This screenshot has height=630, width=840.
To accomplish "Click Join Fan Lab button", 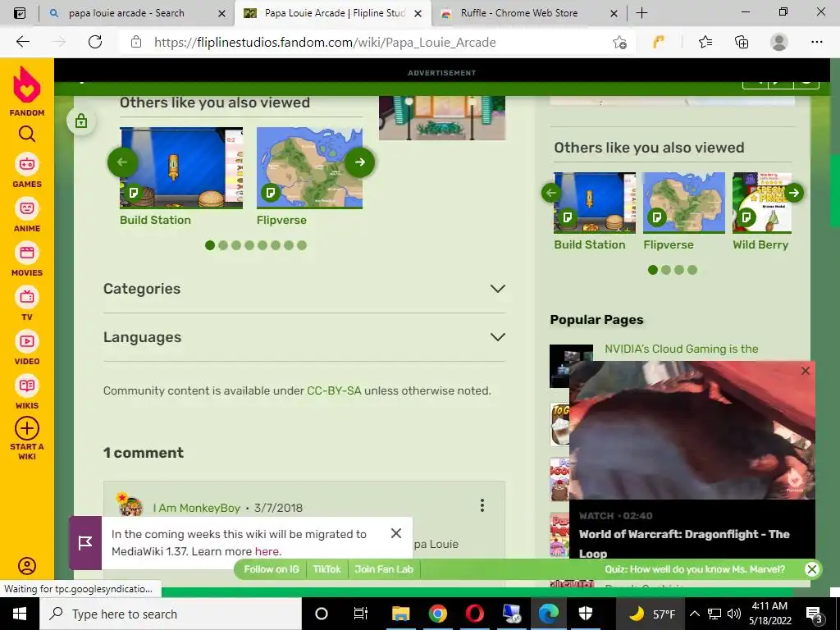I will coord(384,569).
